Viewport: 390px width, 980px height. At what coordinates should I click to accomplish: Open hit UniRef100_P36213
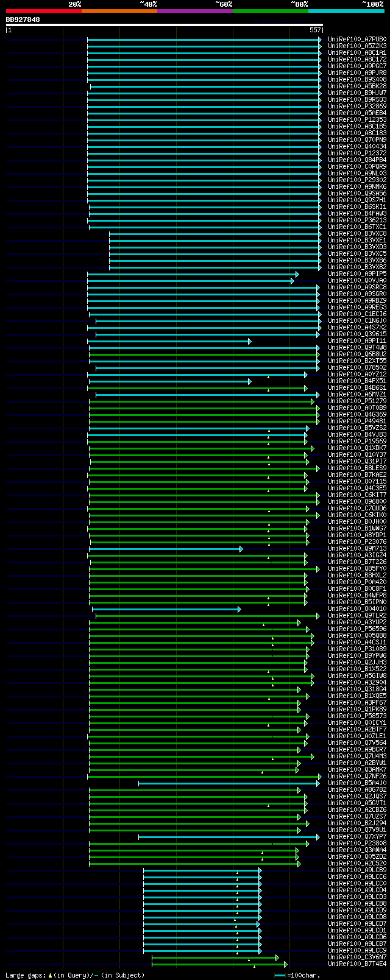pyautogui.click(x=357, y=220)
